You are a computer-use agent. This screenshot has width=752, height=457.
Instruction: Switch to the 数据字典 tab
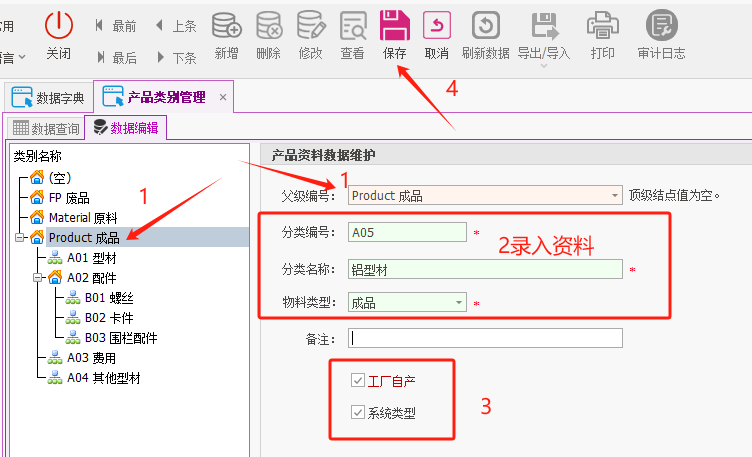click(x=48, y=97)
